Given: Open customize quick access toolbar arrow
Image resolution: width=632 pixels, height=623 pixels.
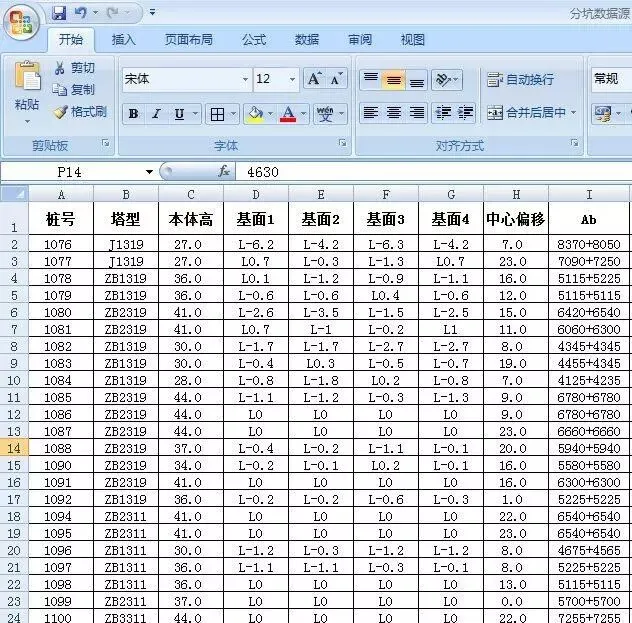Looking at the screenshot, I should pyautogui.click(x=152, y=13).
